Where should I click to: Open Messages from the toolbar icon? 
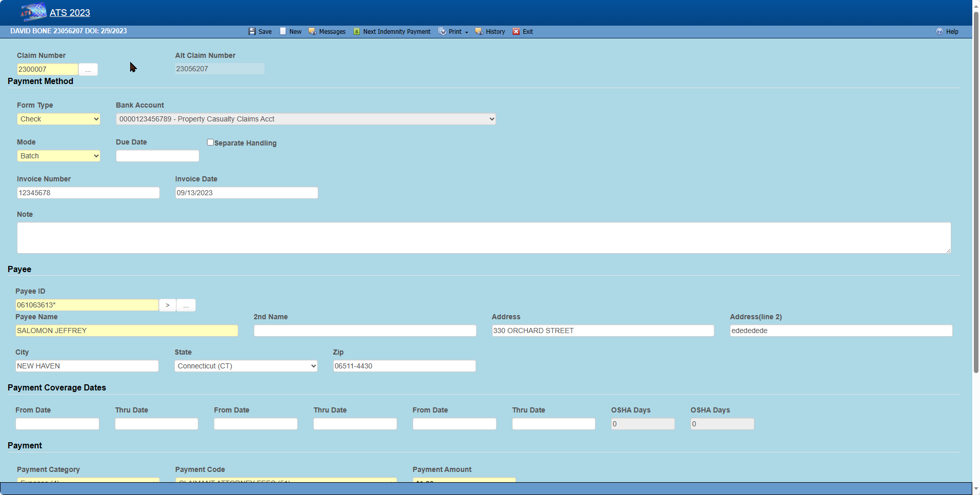[x=312, y=32]
